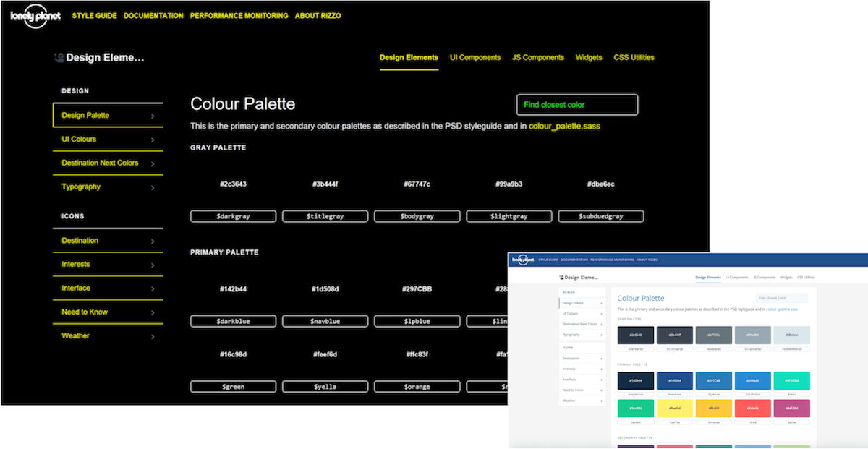Screen dimensions: 868x449
Task: Click the $green label box in the black window
Action: [x=233, y=387]
